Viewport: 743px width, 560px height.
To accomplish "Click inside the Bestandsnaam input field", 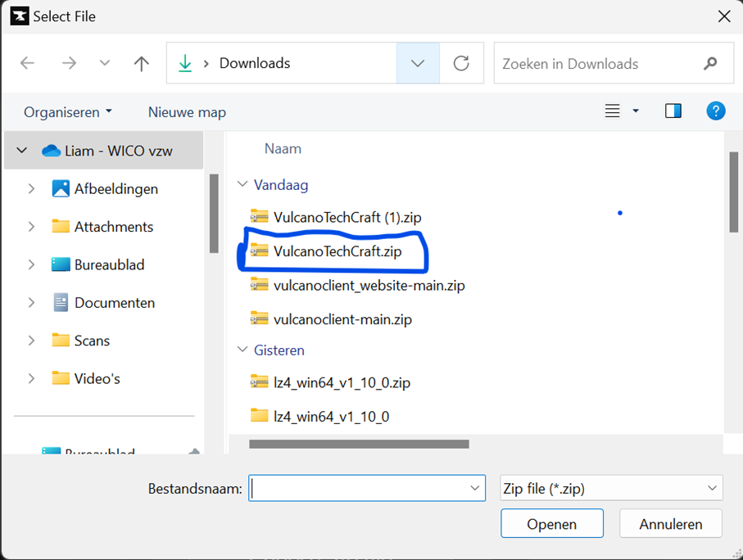I will 360,487.
